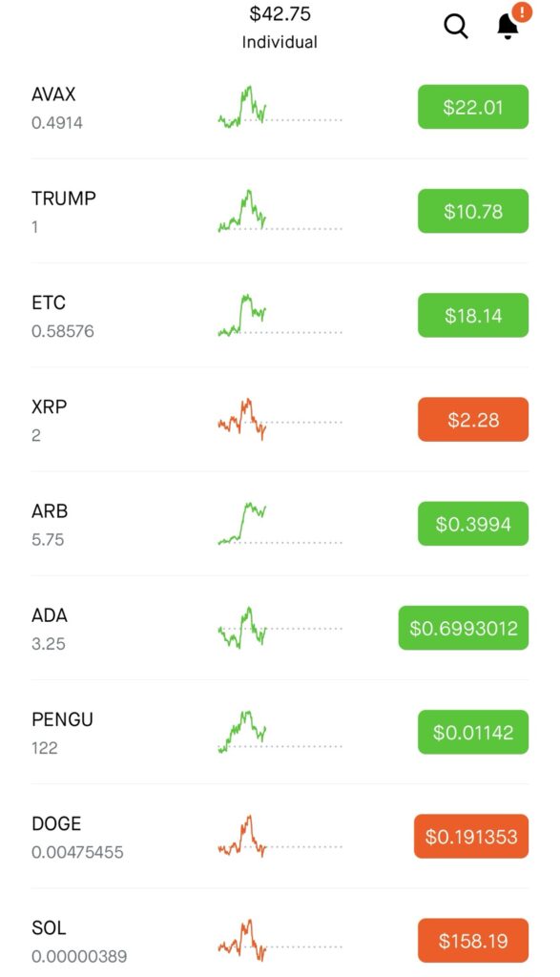Viewport: 560px width, 977px height.
Task: Toggle AVAX price display $22.01
Action: pos(473,107)
